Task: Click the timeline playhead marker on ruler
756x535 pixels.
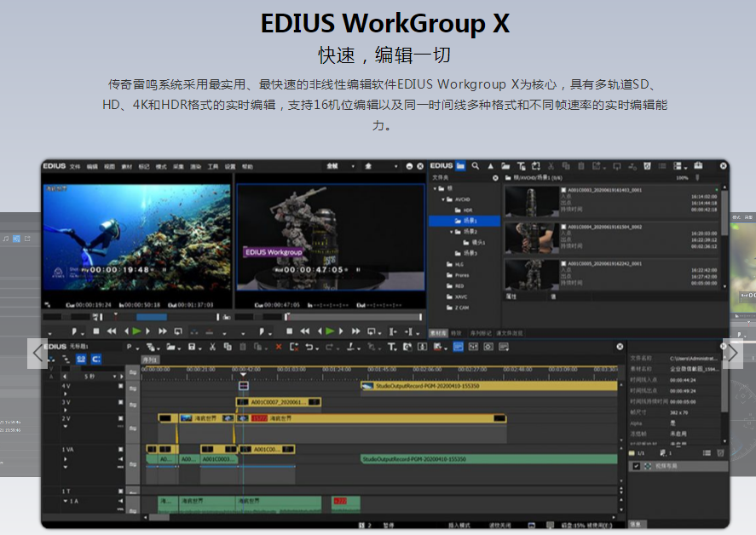Action: 244,375
